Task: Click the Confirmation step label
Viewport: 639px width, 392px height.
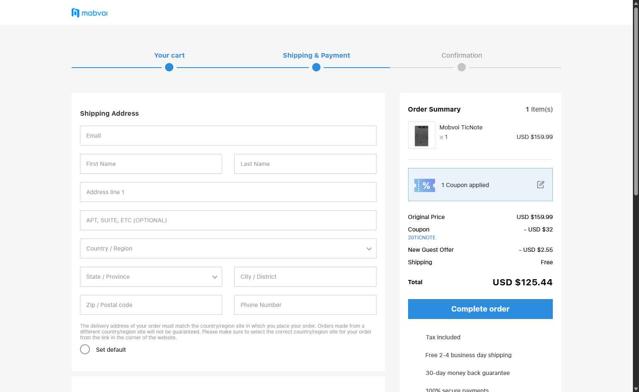Action: click(461, 55)
